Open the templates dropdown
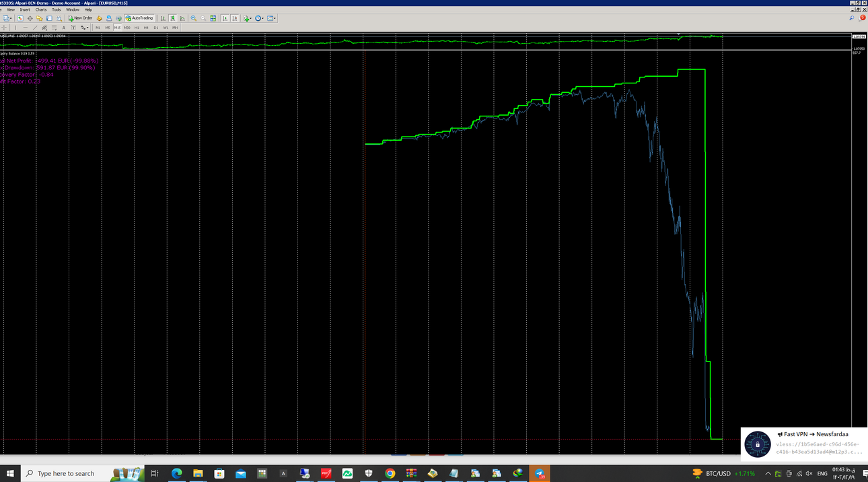Image resolution: width=868 pixels, height=482 pixels. (x=272, y=18)
